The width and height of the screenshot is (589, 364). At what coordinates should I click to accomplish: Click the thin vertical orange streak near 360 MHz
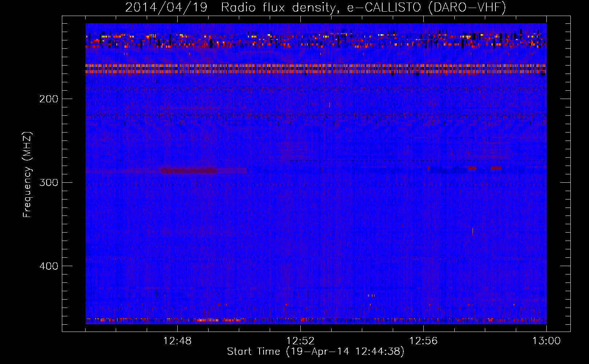(473, 231)
